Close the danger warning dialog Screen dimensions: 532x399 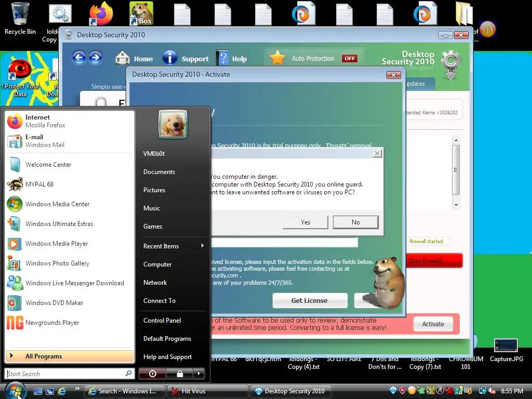coord(377,153)
